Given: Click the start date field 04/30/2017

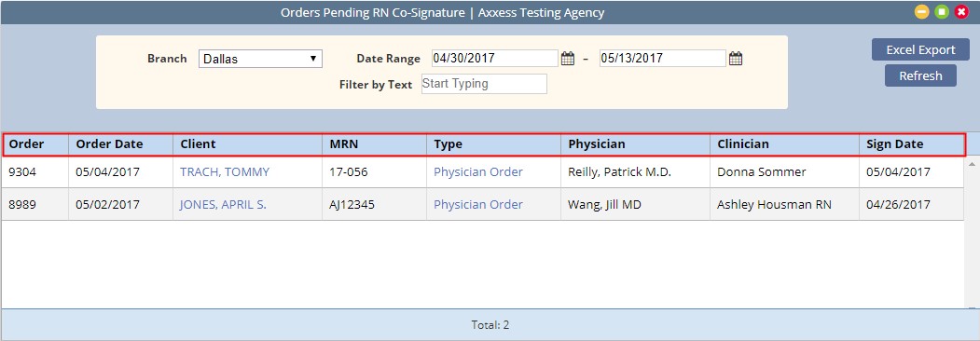Looking at the screenshot, I should pos(495,58).
